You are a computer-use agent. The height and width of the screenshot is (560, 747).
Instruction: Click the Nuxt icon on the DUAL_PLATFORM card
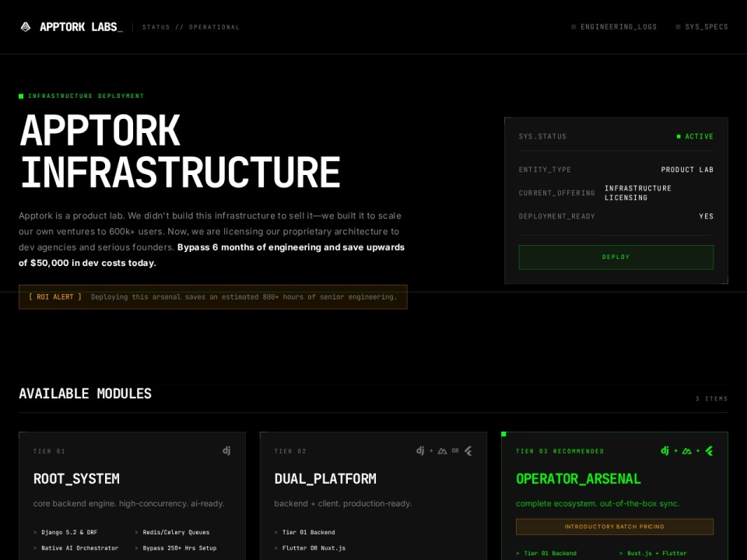click(443, 451)
